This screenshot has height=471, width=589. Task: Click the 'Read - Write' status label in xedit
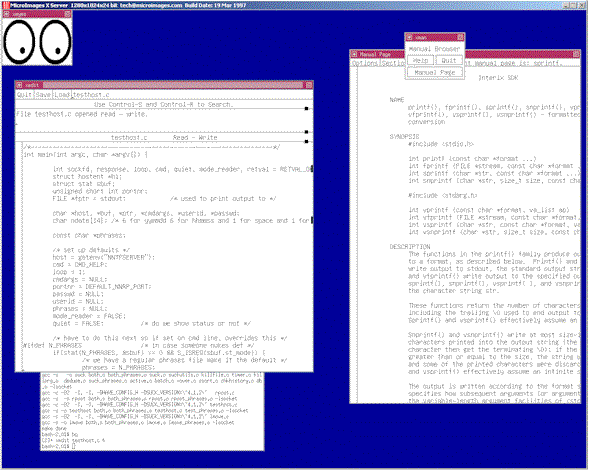tap(195, 138)
